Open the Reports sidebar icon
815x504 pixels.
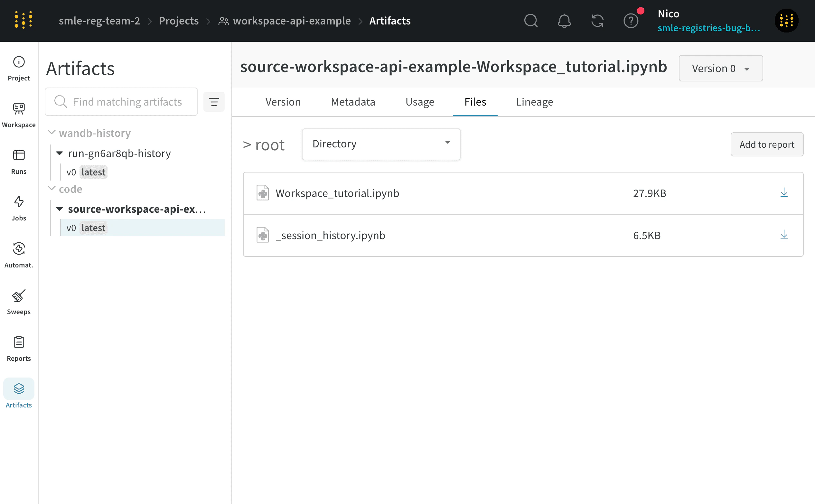[19, 348]
